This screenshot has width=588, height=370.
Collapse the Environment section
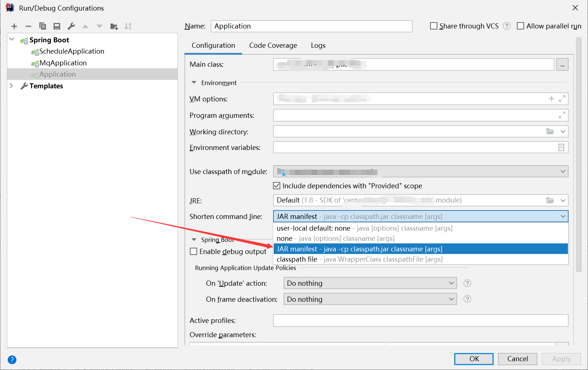point(194,83)
